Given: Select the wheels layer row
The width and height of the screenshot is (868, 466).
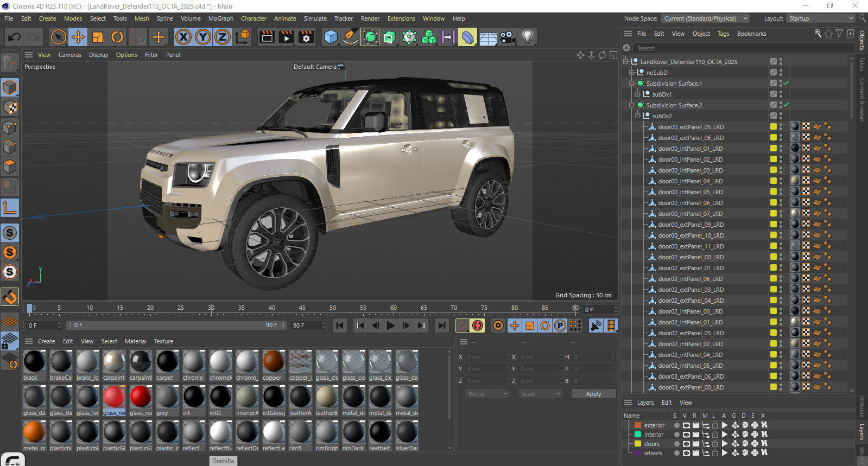Looking at the screenshot, I should (x=652, y=453).
